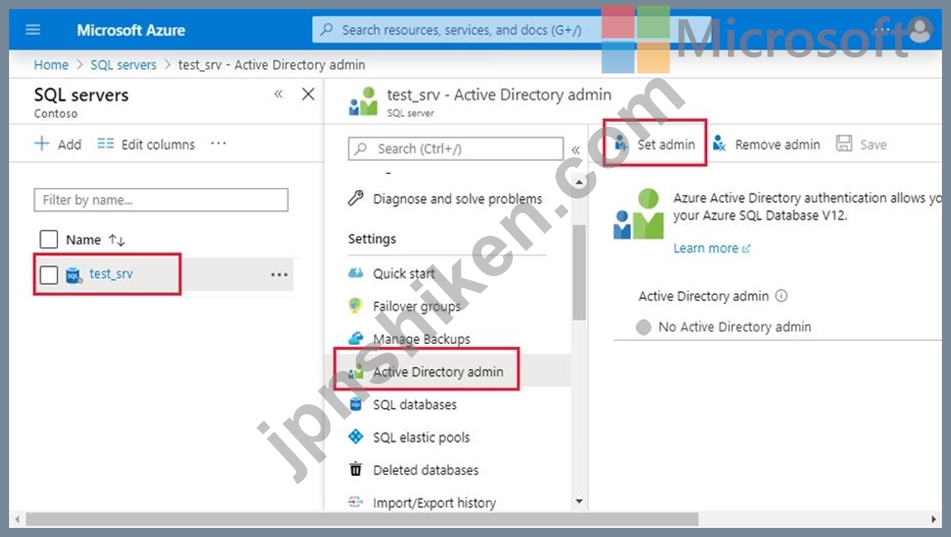Open Diagnose and solve problems
This screenshot has height=537, width=951.
point(457,198)
